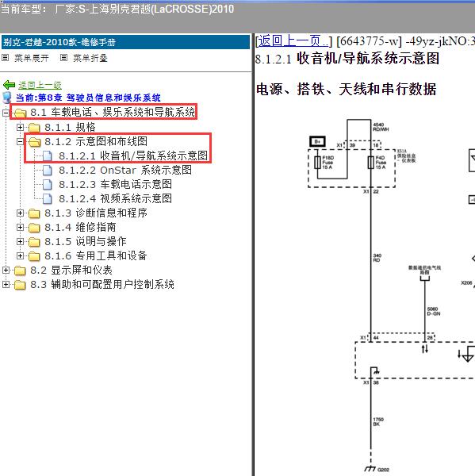This screenshot has width=475, height=476.
Task: Click the [6643775-w] document code
Action: point(369,41)
